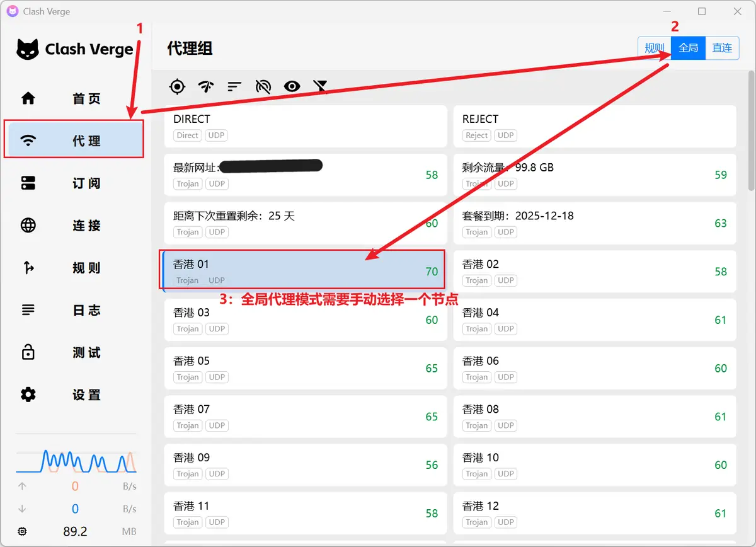Click the memory chip icon near 89.2 MB
The width and height of the screenshot is (756, 547).
pyautogui.click(x=23, y=531)
